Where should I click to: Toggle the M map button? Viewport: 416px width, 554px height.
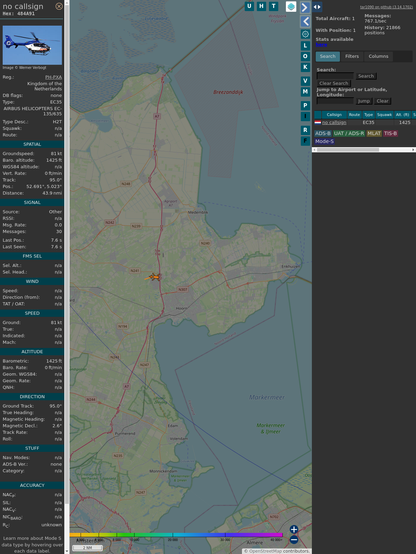coord(305,92)
